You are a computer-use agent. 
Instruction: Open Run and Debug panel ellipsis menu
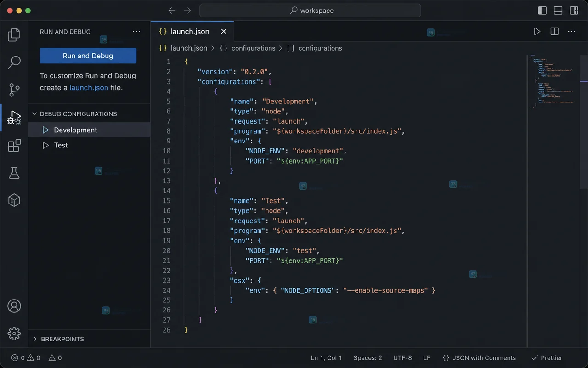(136, 32)
